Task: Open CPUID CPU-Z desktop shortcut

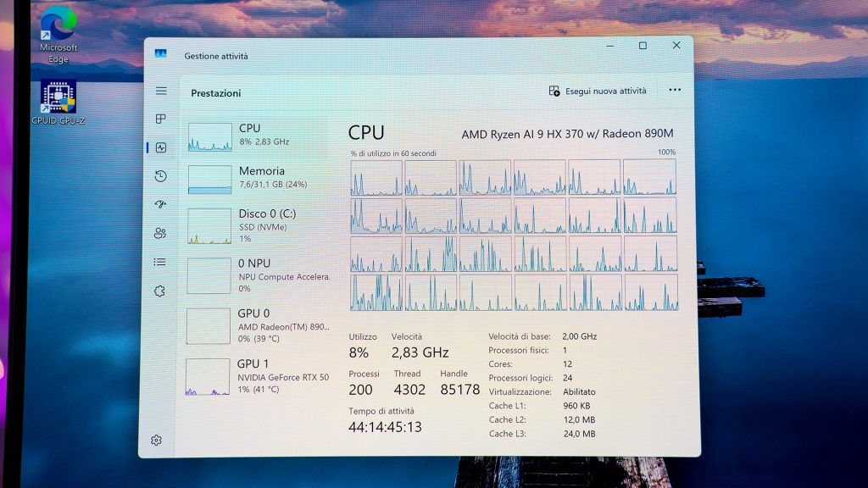Action: pyautogui.click(x=58, y=103)
